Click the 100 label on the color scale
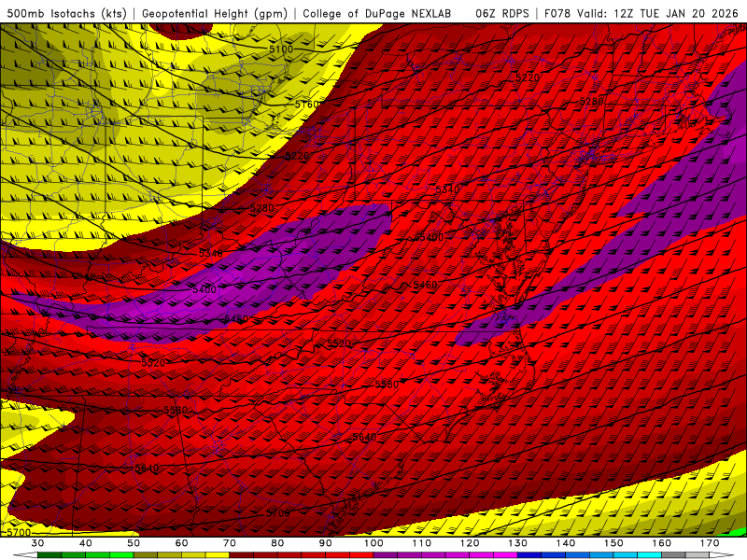The height and width of the screenshot is (560, 747). 374,543
